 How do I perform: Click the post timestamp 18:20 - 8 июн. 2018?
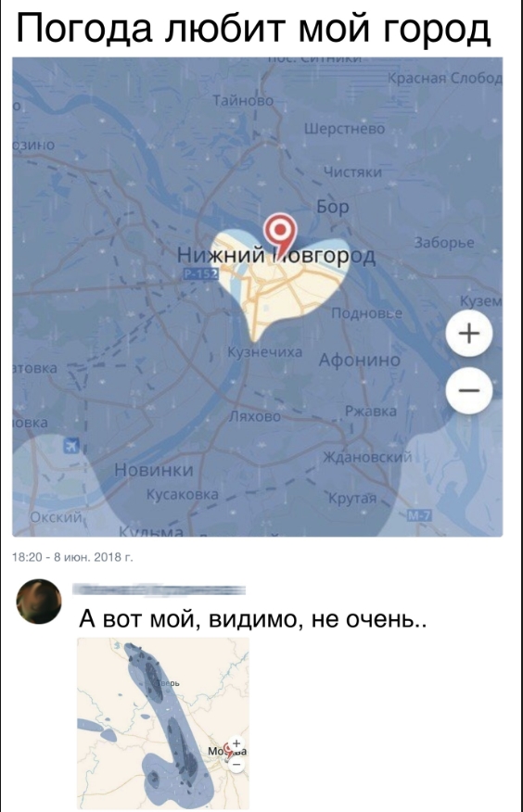point(72,557)
